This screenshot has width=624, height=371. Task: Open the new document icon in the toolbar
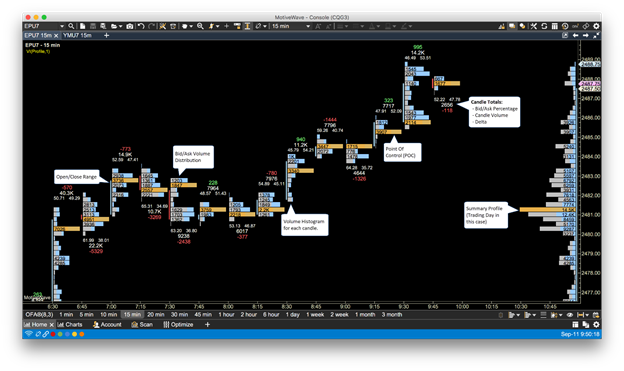(x=82, y=26)
